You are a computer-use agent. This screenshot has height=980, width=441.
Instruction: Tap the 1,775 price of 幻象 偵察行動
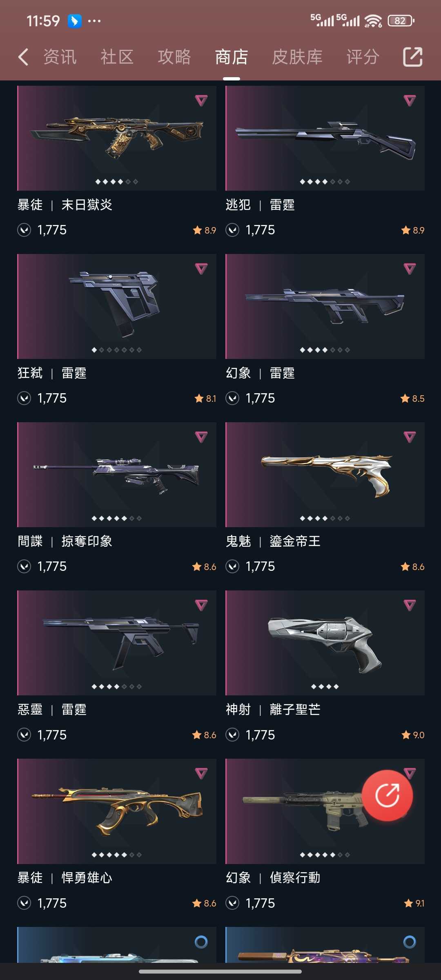tap(260, 903)
